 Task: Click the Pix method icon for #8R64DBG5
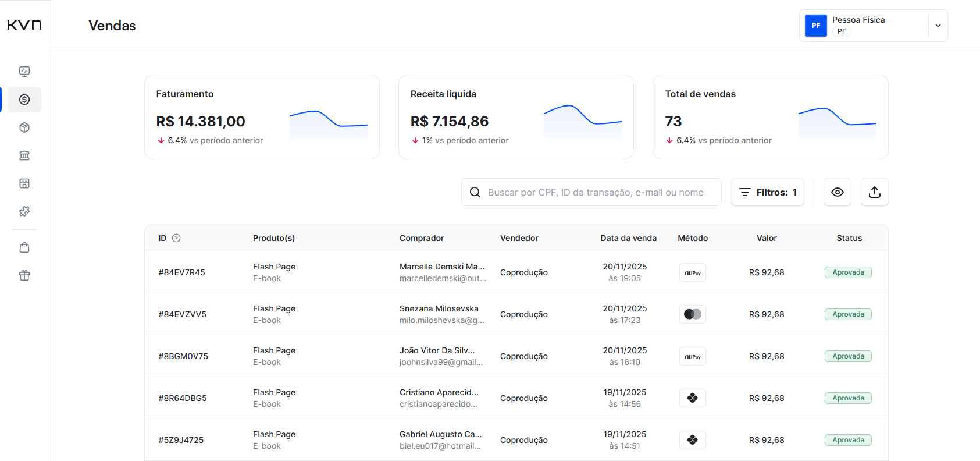click(x=693, y=398)
